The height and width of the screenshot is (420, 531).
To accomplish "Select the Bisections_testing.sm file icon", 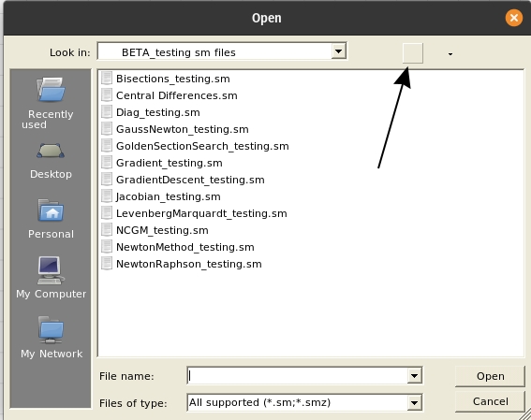I will click(x=107, y=79).
